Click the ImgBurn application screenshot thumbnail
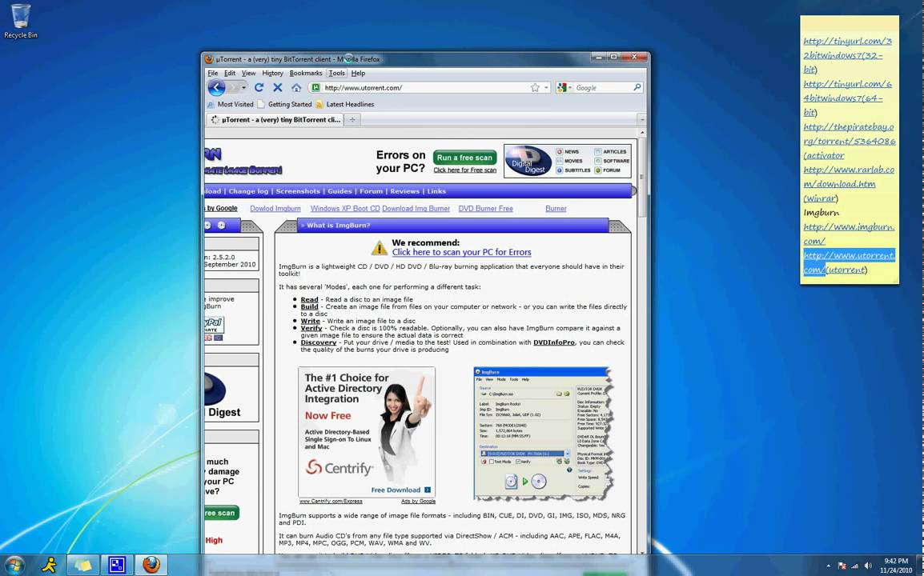 [x=543, y=434]
